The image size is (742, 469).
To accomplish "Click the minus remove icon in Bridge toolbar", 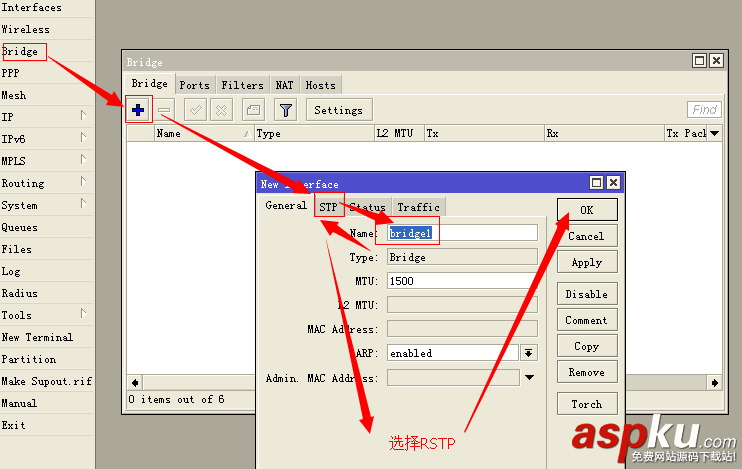I will (x=164, y=110).
